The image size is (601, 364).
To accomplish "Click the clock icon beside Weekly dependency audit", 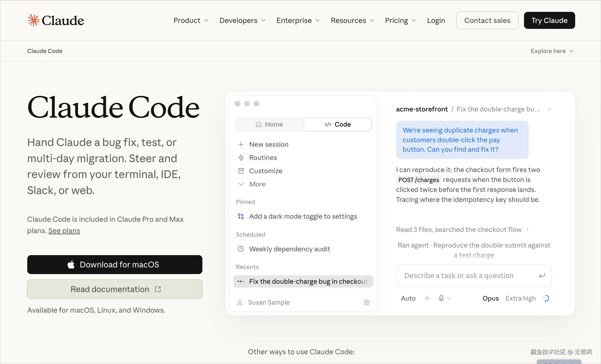I will coord(241,249).
